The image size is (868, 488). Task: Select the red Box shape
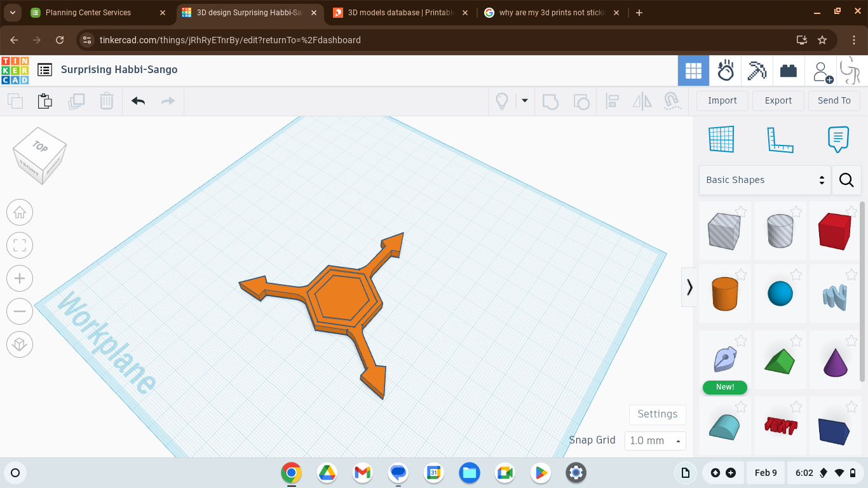tap(835, 231)
